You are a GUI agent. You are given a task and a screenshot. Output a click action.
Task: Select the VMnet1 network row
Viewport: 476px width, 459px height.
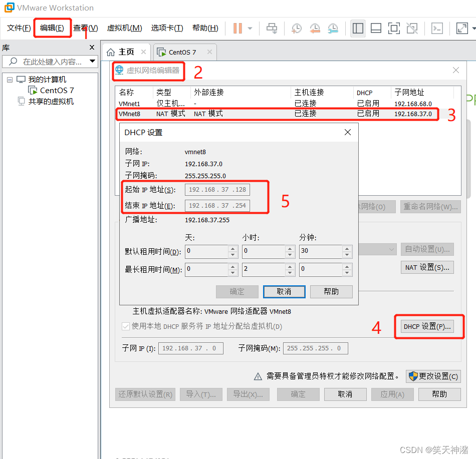coord(285,104)
